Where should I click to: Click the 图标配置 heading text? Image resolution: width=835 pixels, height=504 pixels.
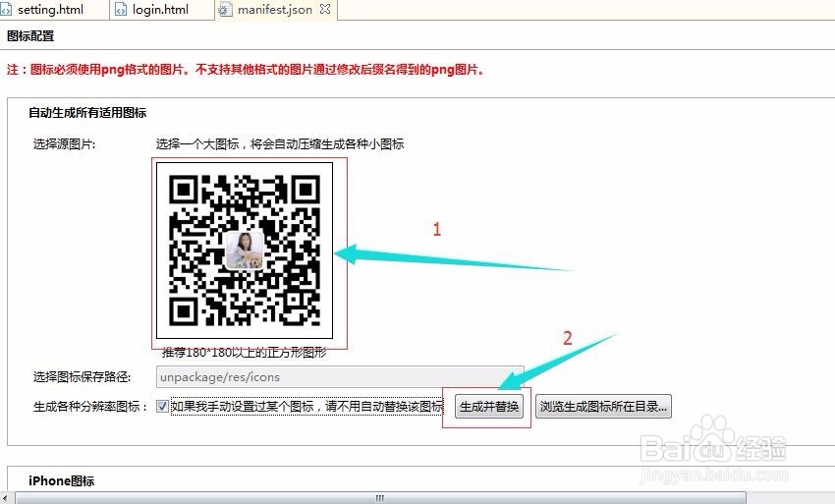point(30,36)
